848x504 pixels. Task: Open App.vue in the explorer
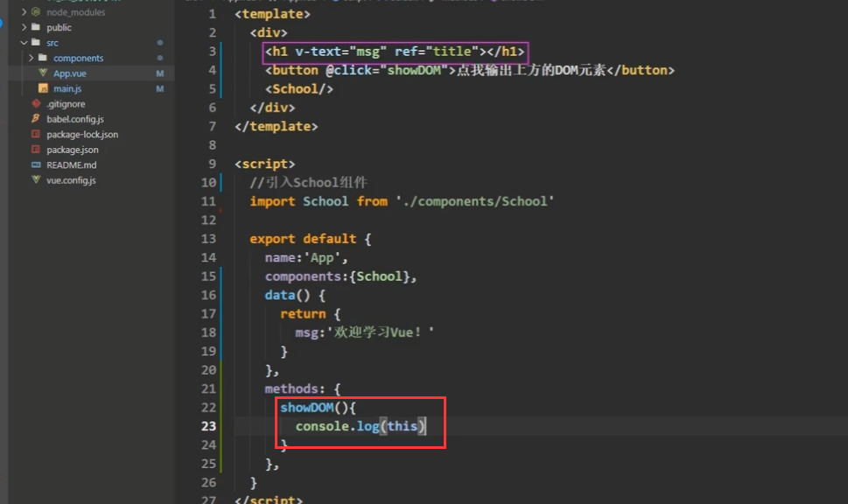point(70,73)
